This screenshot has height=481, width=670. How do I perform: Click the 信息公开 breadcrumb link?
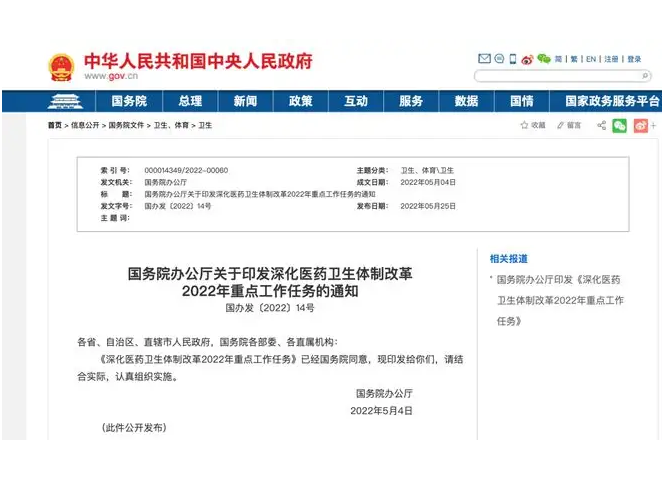tap(85, 125)
